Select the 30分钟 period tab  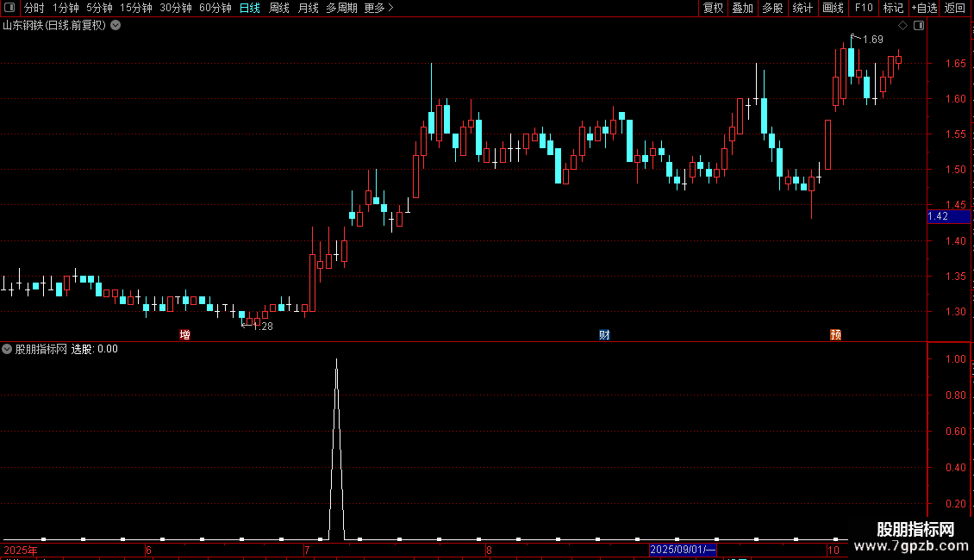pos(175,8)
